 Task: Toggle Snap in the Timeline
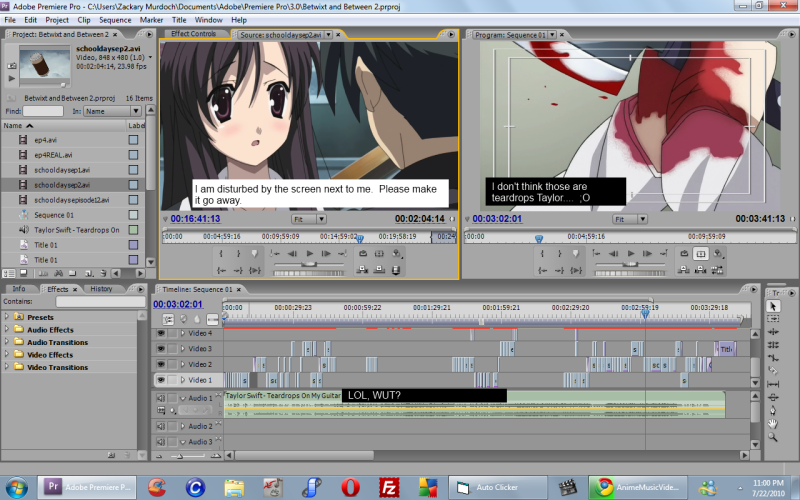(168, 320)
